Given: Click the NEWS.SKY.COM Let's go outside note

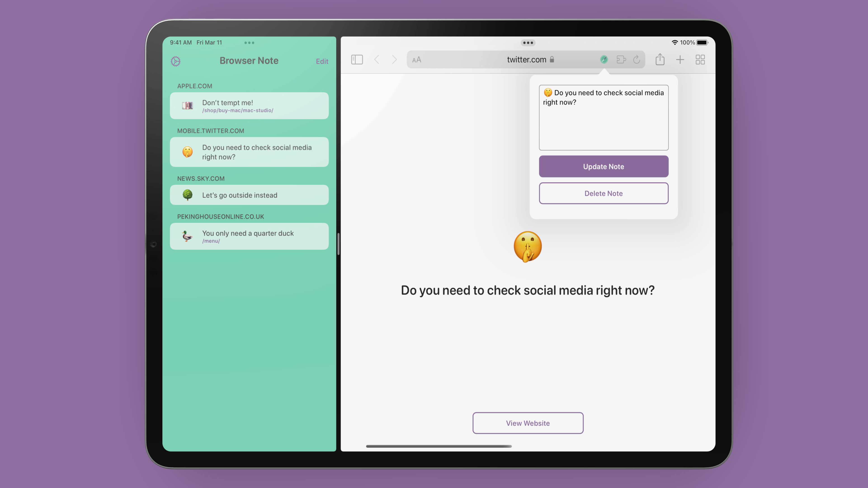Looking at the screenshot, I should (x=249, y=195).
